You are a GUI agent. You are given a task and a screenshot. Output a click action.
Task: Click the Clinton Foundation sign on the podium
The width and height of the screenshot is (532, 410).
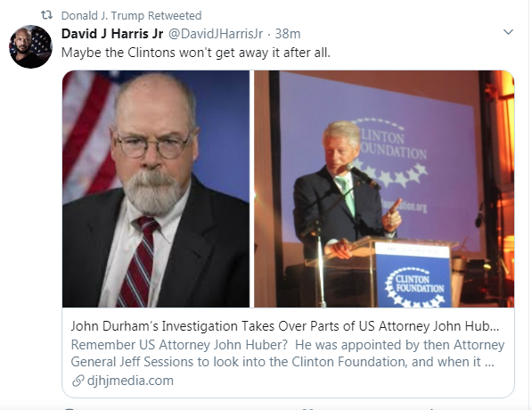[x=413, y=275]
